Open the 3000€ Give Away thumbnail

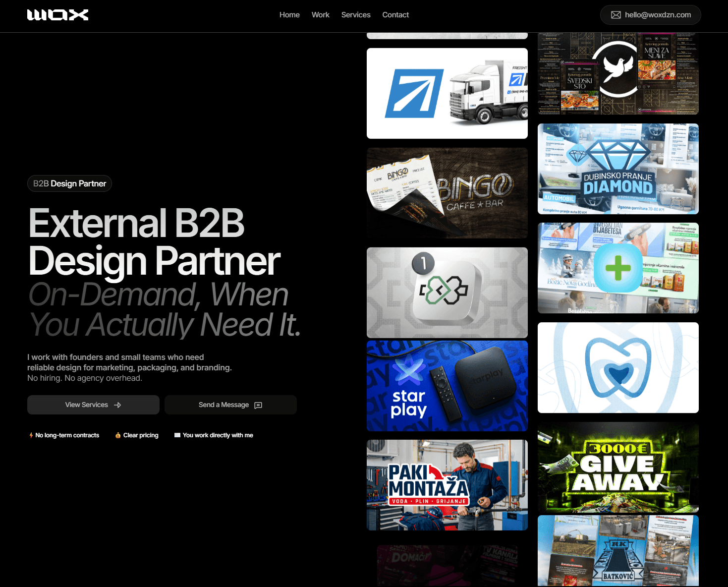click(x=618, y=467)
